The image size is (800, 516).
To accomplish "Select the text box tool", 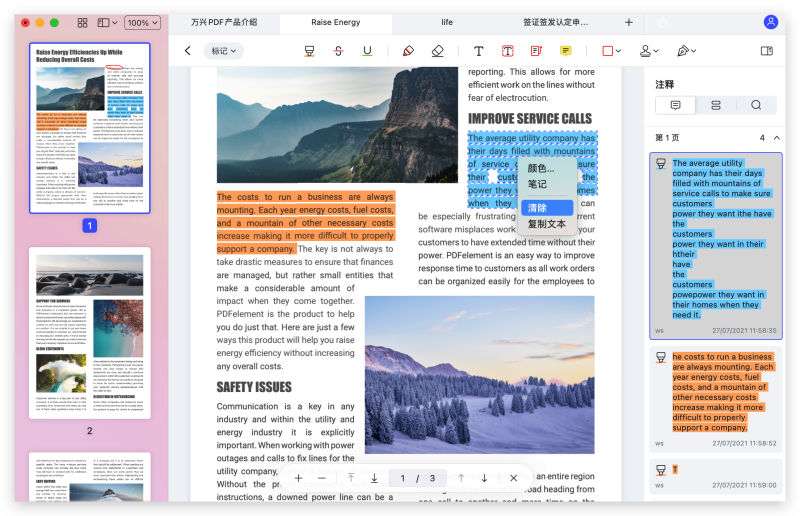I will (508, 51).
